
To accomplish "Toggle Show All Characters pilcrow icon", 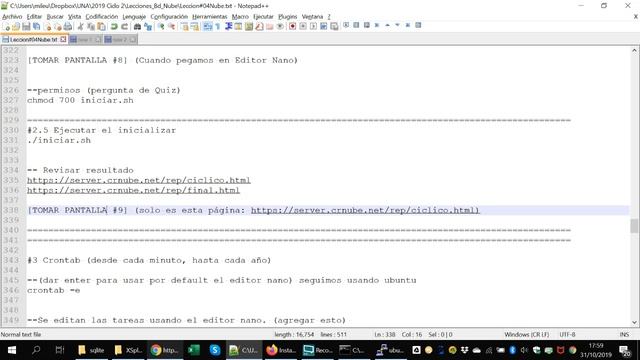I will pyautogui.click(x=218, y=27).
